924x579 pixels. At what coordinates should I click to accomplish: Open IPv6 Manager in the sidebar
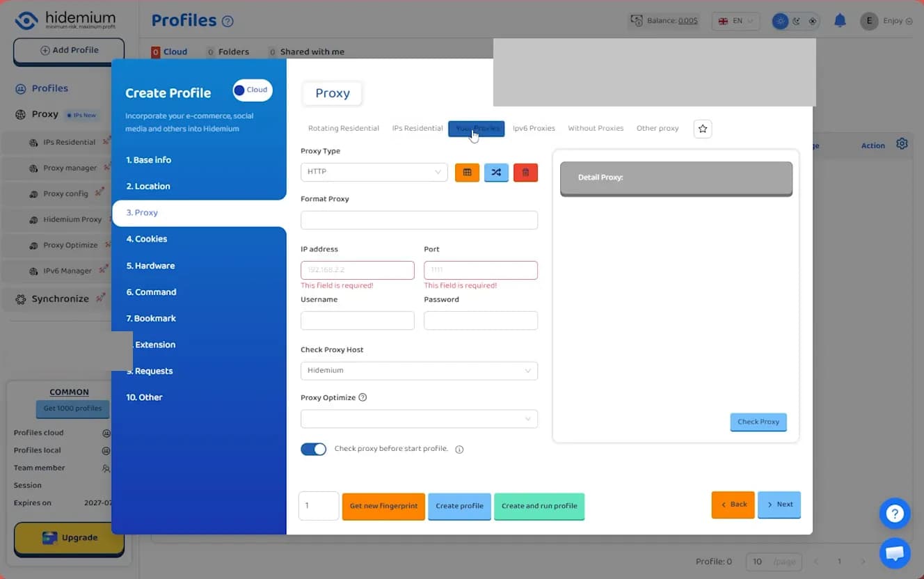point(69,271)
